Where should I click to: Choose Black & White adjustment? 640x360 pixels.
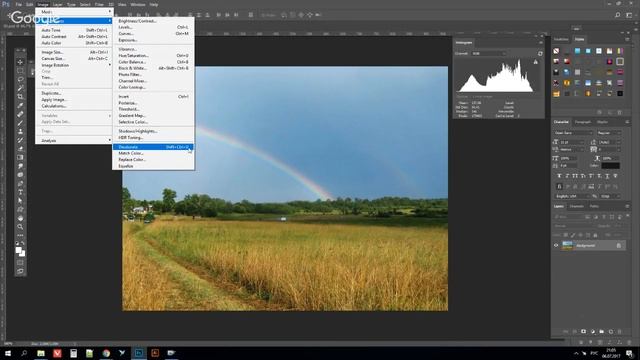pos(153,68)
